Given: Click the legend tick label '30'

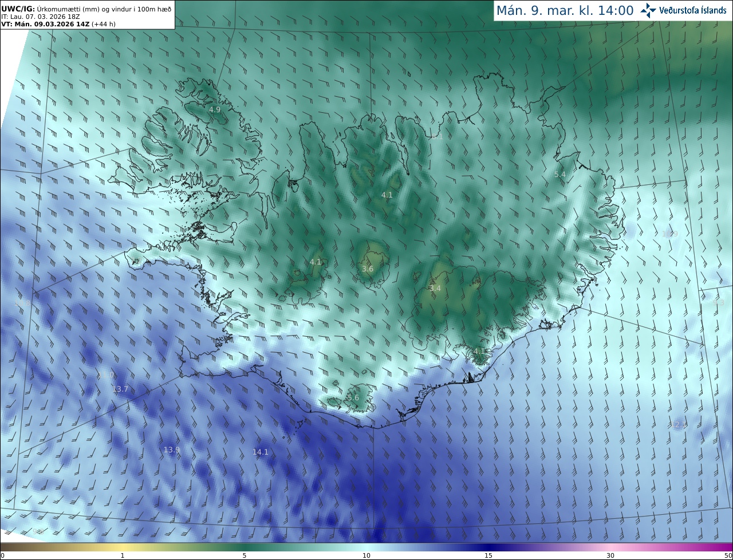Looking at the screenshot, I should click(x=610, y=555).
